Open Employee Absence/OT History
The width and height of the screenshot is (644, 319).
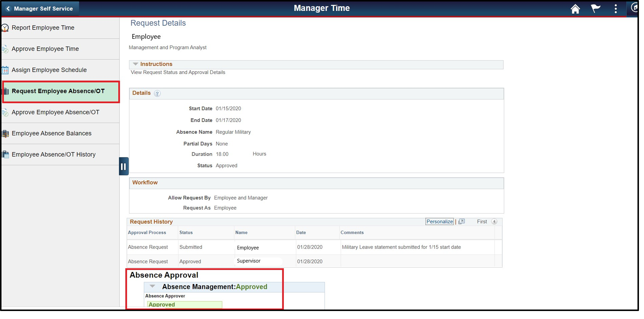tap(54, 154)
